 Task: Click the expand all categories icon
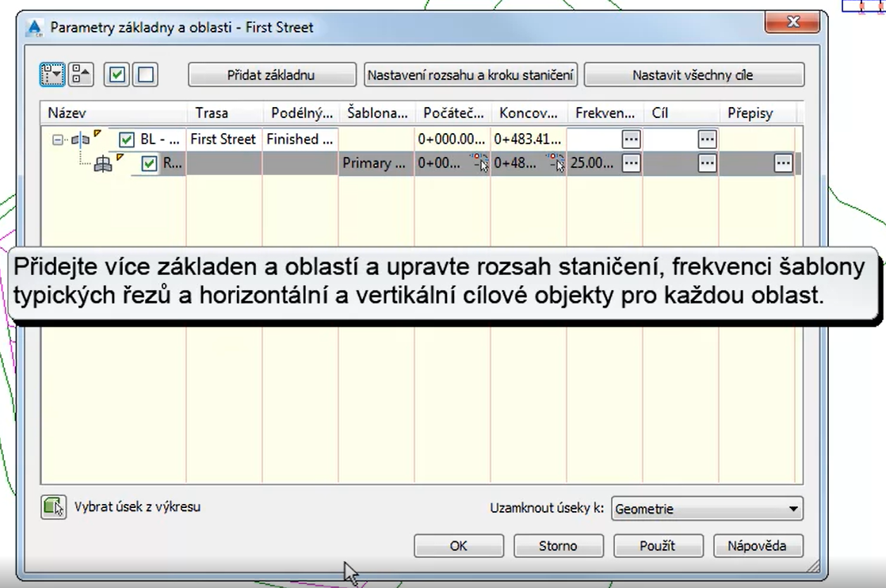pos(53,74)
